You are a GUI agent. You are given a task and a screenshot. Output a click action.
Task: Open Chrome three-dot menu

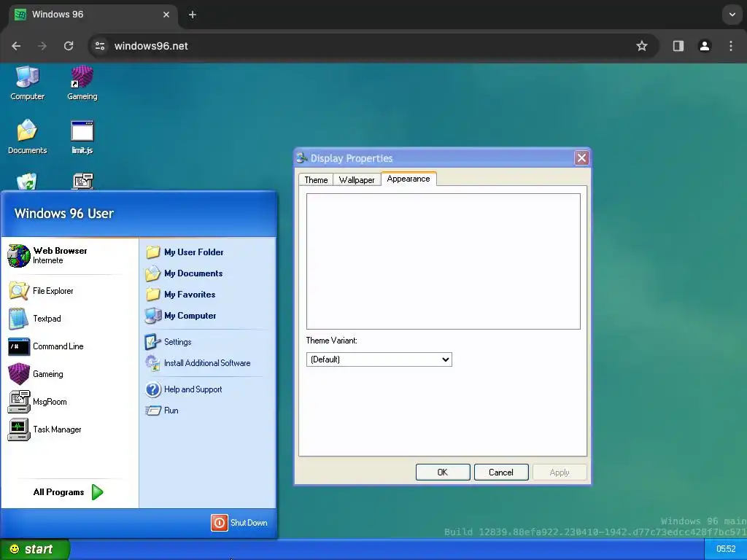tap(731, 46)
